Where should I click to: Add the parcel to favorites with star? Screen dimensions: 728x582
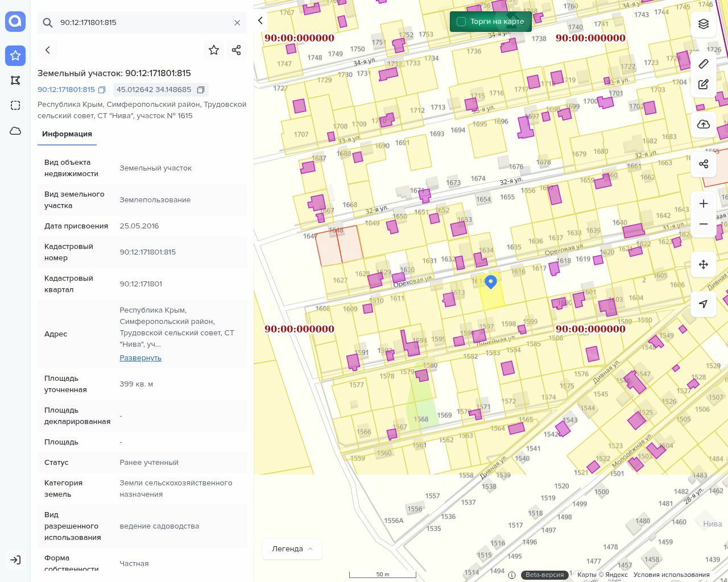(214, 50)
